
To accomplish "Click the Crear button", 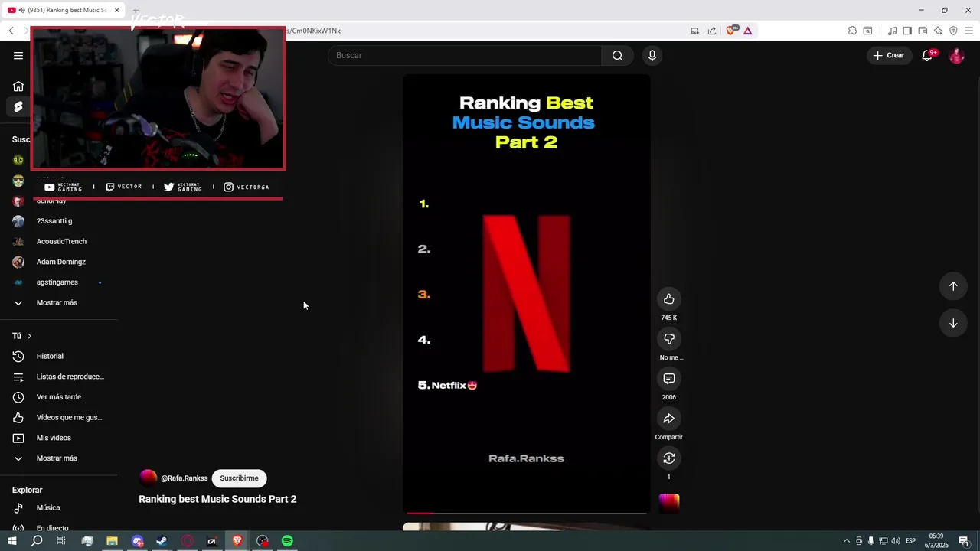I will pos(889,55).
